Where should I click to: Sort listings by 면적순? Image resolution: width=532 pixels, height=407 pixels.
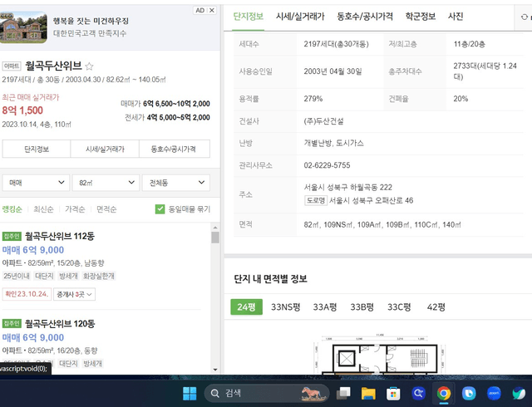click(x=106, y=209)
